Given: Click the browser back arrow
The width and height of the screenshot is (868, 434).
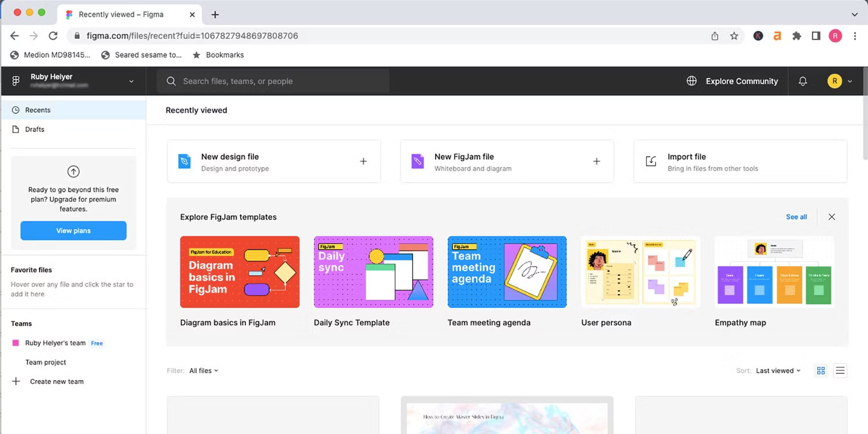Looking at the screenshot, I should pos(14,36).
